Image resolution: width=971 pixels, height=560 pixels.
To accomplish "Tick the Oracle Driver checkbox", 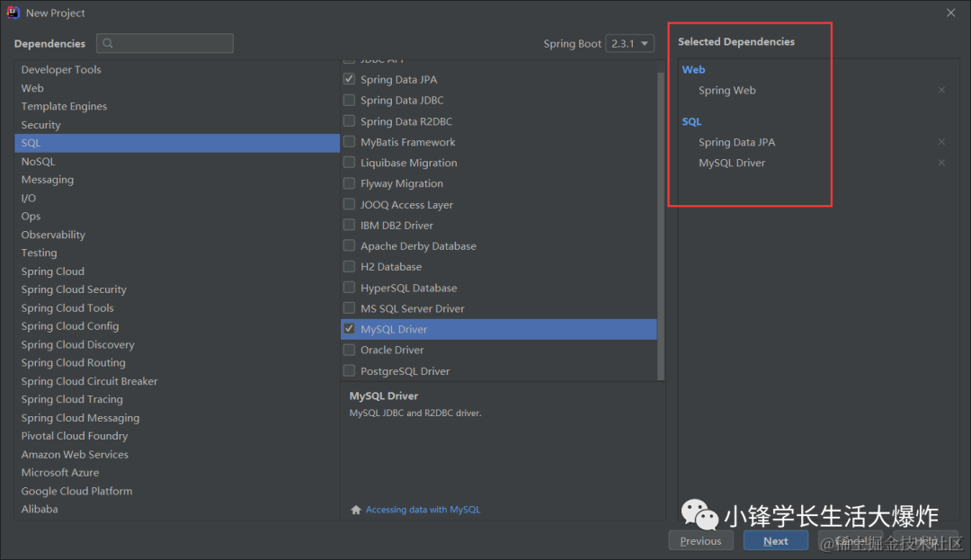I will pyautogui.click(x=349, y=351).
